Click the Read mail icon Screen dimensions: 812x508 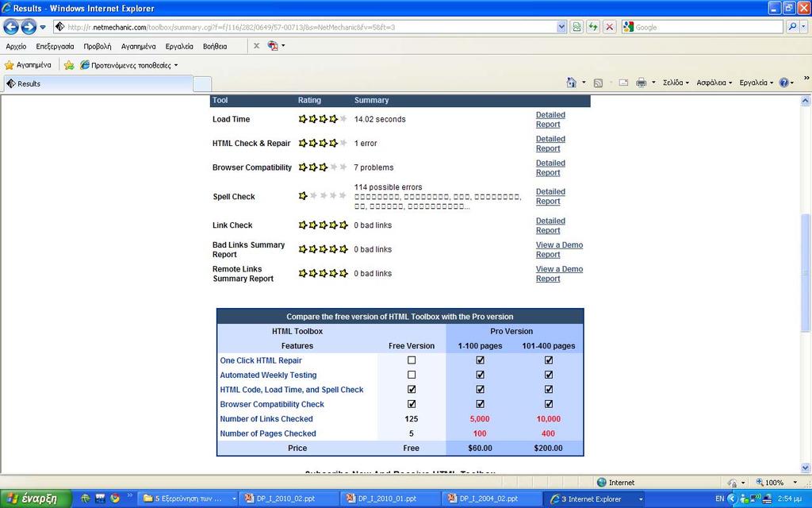[x=623, y=83]
